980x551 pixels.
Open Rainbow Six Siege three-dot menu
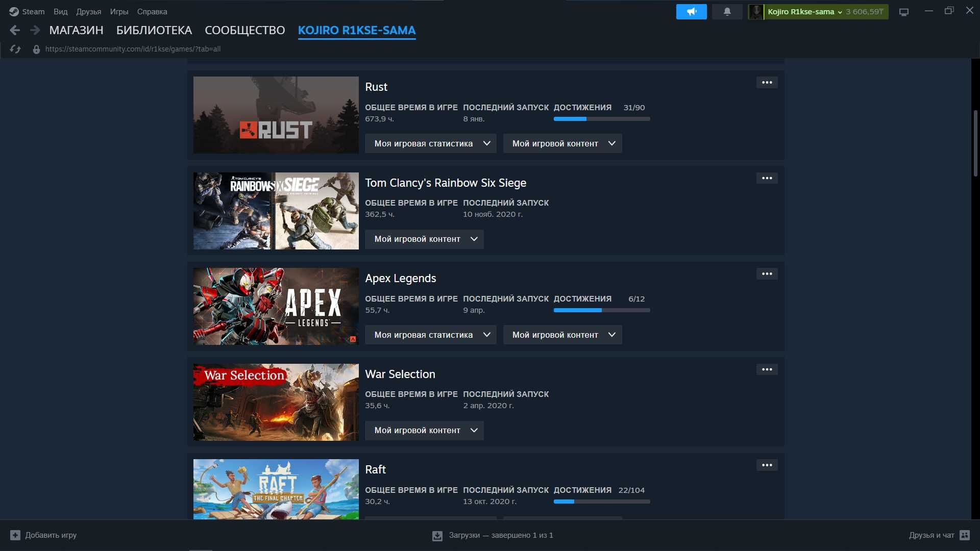pyautogui.click(x=767, y=178)
